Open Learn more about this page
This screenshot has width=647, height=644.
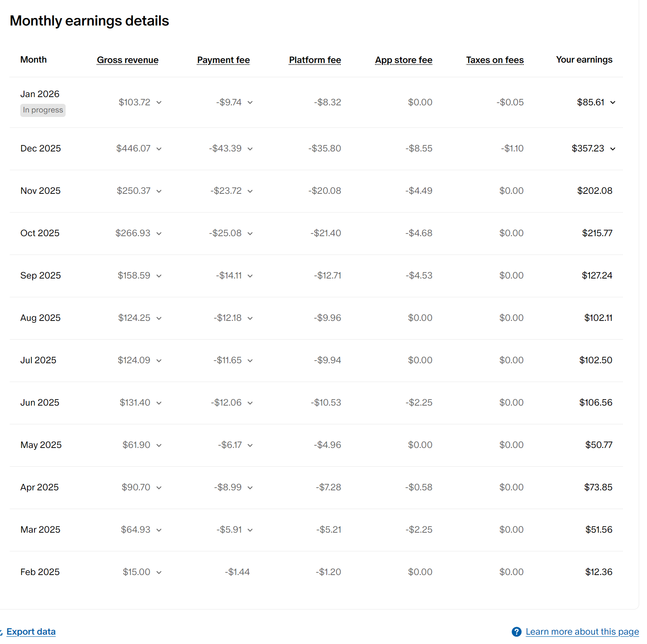(582, 632)
